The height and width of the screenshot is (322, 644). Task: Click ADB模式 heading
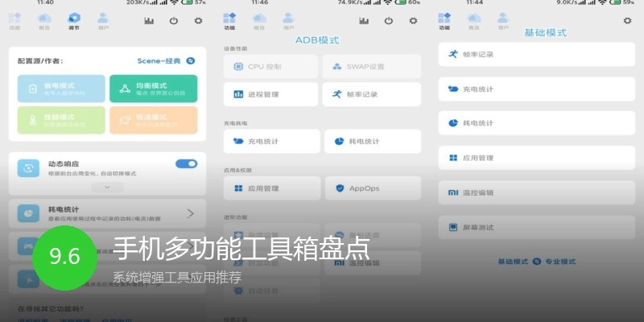[x=317, y=40]
